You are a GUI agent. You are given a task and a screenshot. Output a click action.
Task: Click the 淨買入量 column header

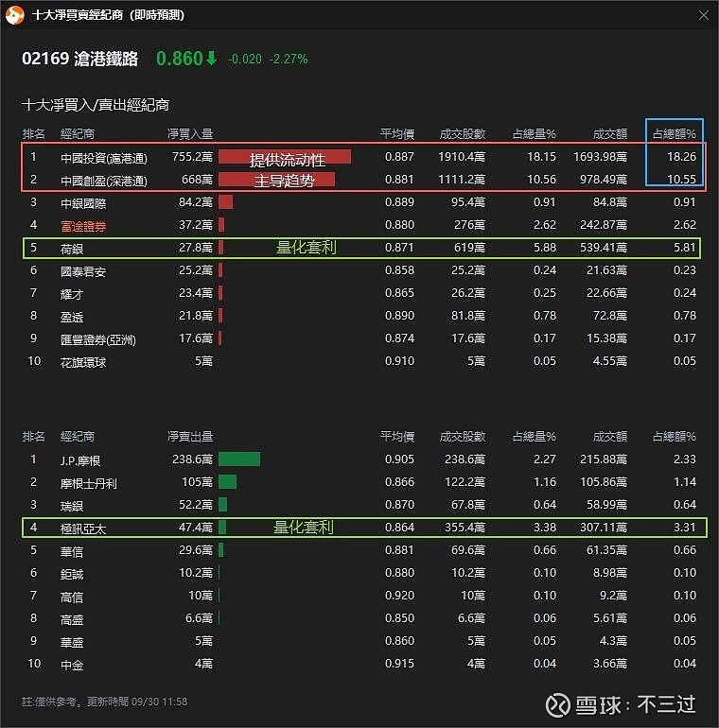pyautogui.click(x=190, y=133)
